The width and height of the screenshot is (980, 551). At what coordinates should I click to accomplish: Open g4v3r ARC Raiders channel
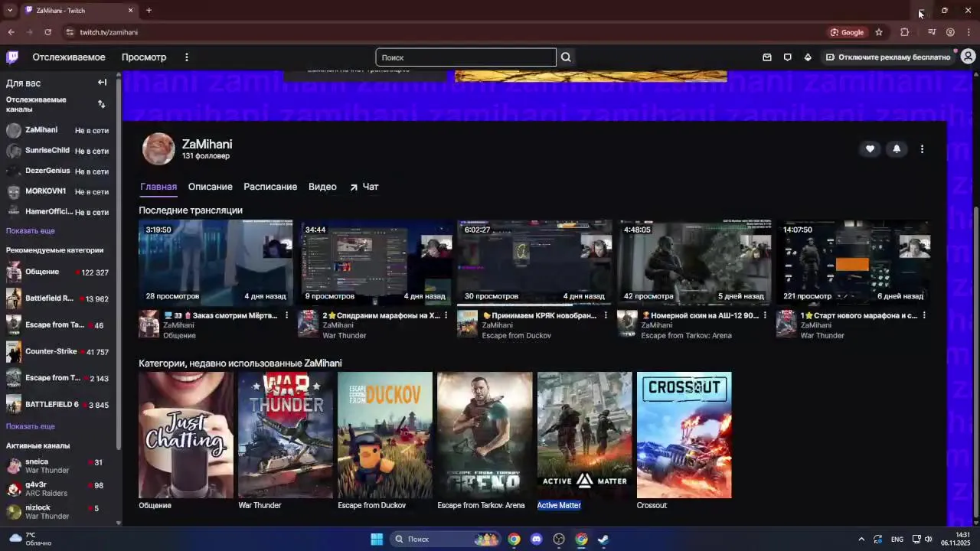point(57,489)
